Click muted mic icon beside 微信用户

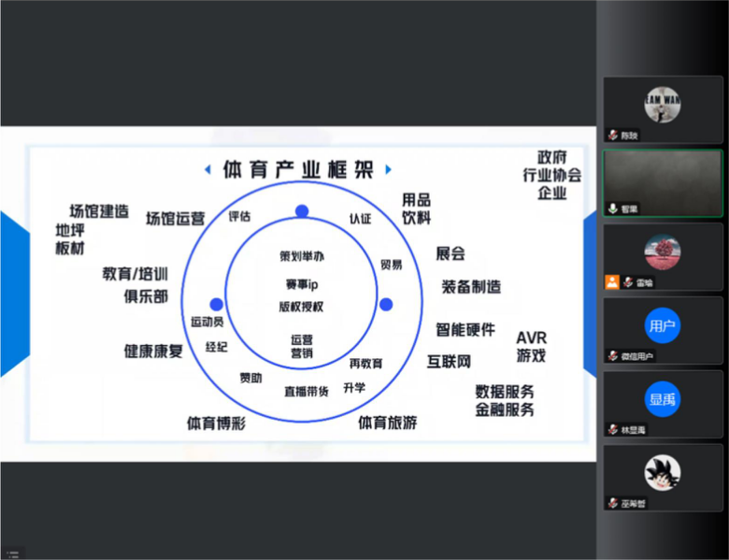[x=612, y=355]
